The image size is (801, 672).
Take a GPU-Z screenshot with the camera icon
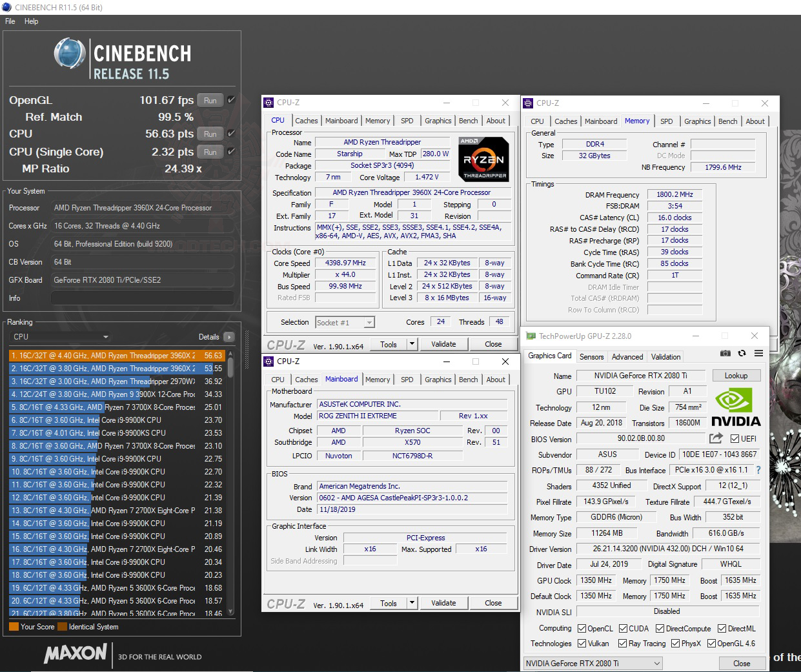click(725, 353)
